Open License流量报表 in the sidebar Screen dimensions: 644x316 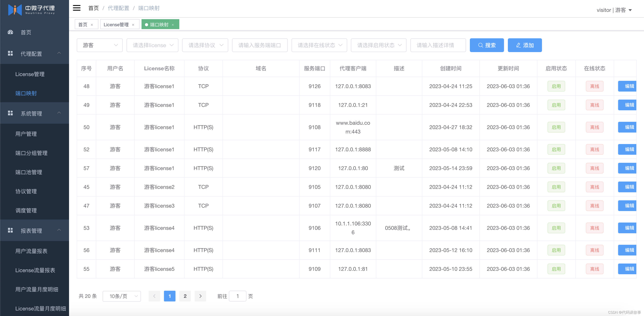(35, 270)
